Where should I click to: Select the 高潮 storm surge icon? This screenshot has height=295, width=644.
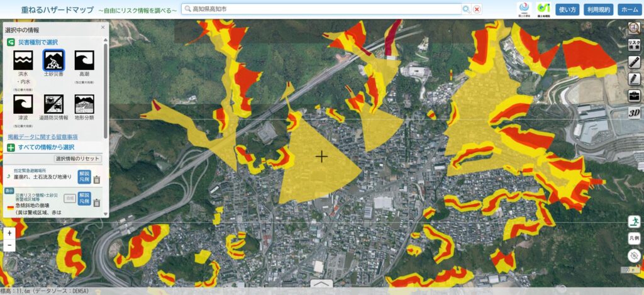tap(84, 60)
